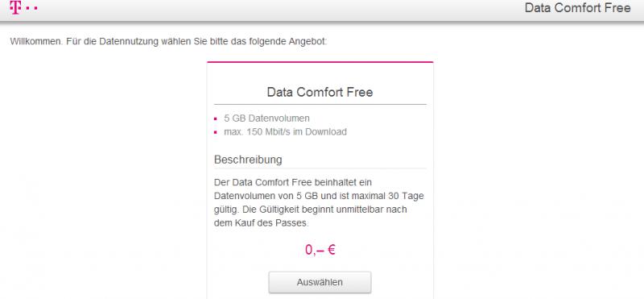This screenshot has height=299, width=644.
Task: Click the Telekom T logo
Action: pos(14,7)
